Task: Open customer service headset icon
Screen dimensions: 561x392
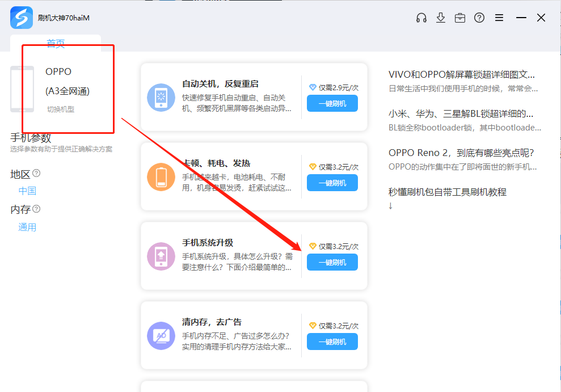Action: (x=421, y=18)
